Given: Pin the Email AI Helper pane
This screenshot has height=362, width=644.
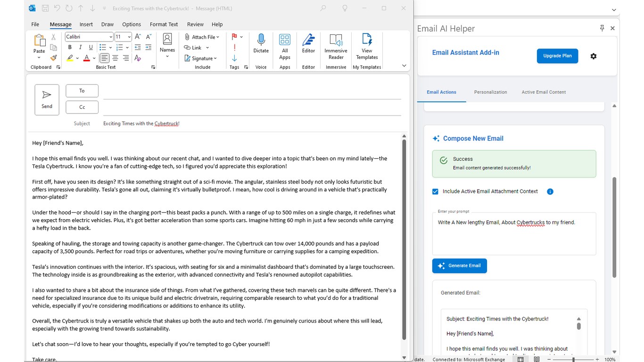Looking at the screenshot, I should 602,28.
